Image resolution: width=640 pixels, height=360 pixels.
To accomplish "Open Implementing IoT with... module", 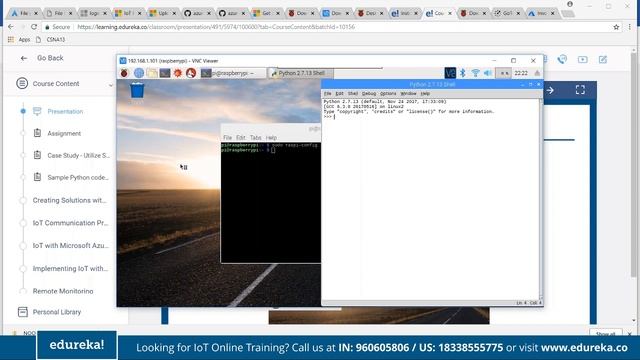I will tap(70, 269).
